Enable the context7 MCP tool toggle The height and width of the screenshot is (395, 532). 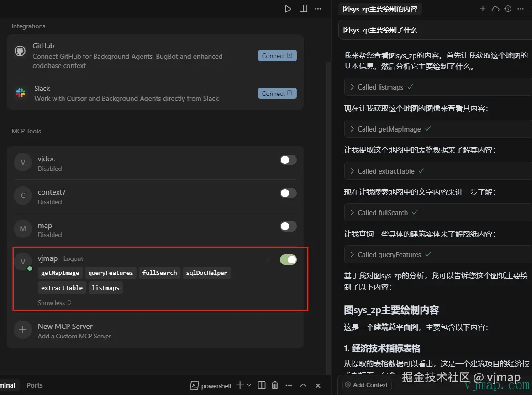click(x=288, y=193)
